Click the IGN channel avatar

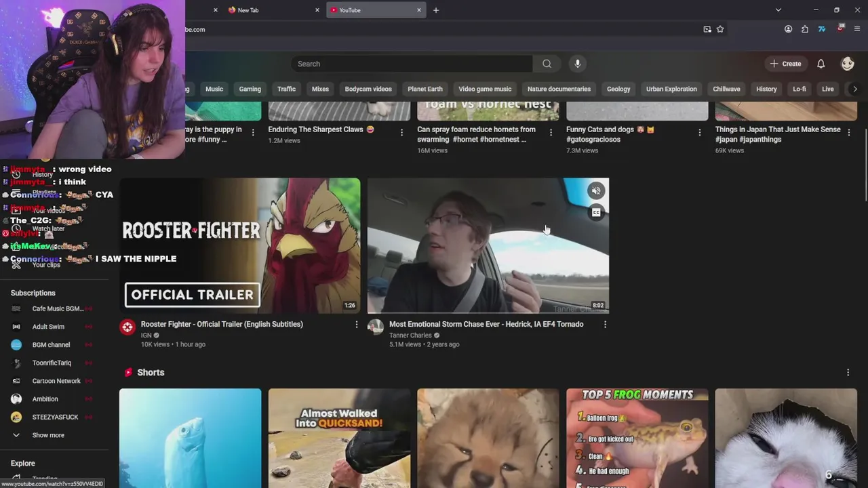127,327
